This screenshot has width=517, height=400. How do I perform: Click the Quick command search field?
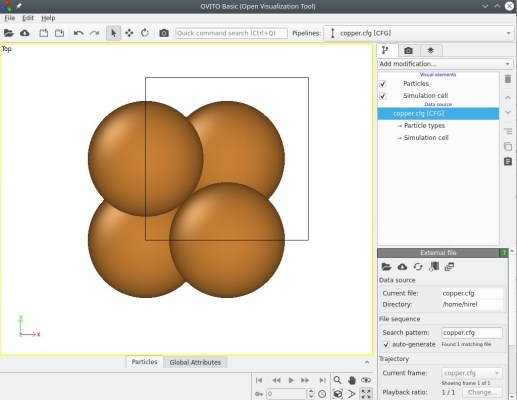pos(231,33)
